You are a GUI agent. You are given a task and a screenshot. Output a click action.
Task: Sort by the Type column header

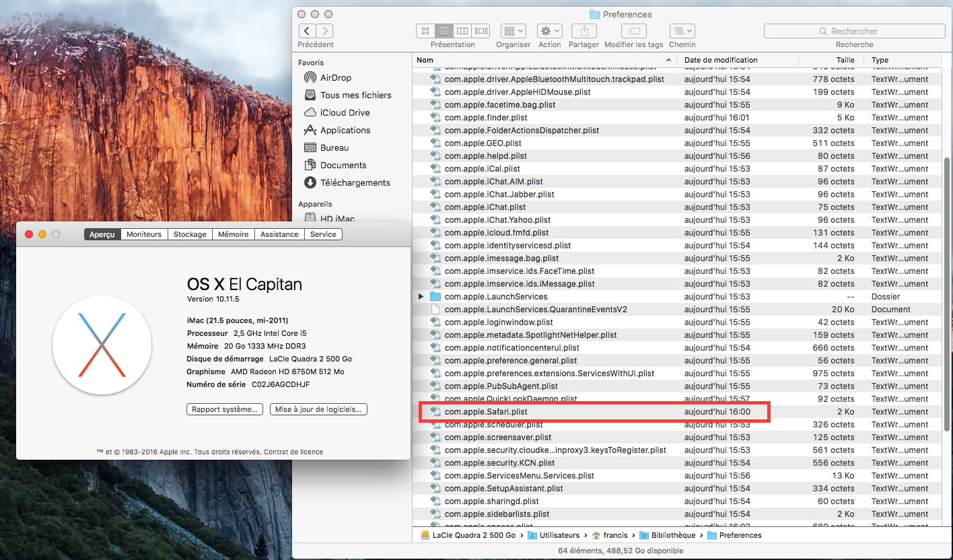(x=903, y=60)
